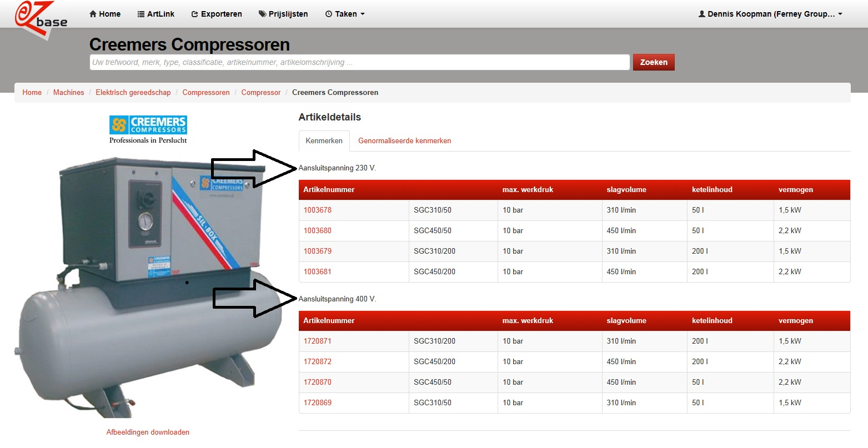Open the Exporteren menu item
868x448 pixels.
click(217, 14)
